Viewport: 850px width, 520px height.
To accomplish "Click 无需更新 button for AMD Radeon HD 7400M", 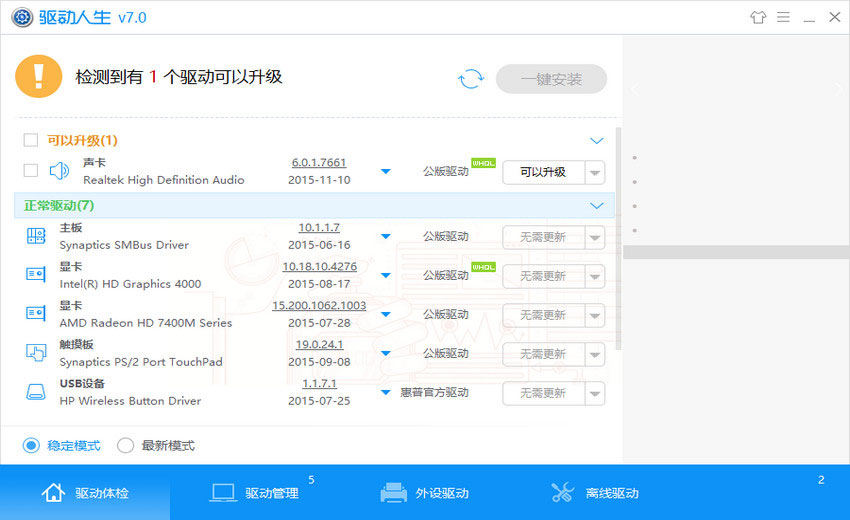I will click(x=544, y=316).
